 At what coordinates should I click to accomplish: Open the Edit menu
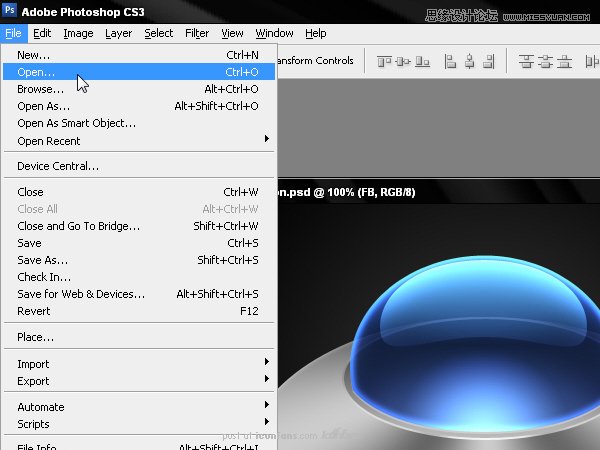coord(42,33)
